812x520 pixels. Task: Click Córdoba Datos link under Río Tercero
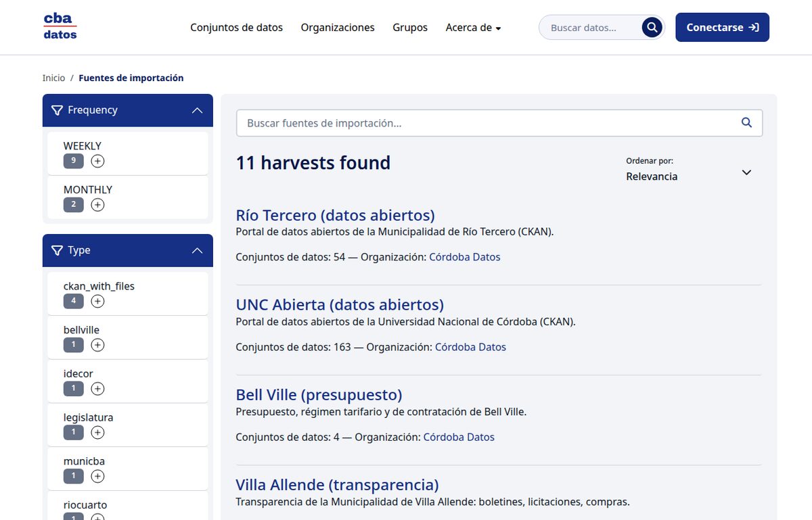point(465,257)
